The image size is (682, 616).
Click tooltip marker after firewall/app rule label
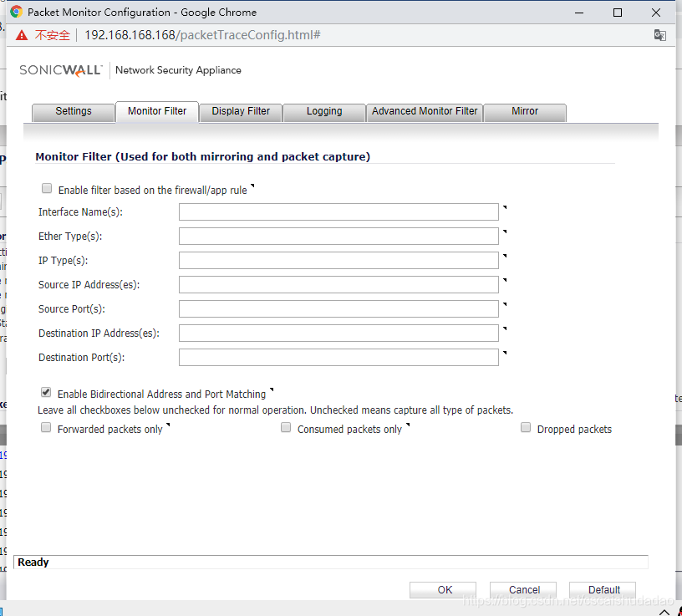coord(252,186)
